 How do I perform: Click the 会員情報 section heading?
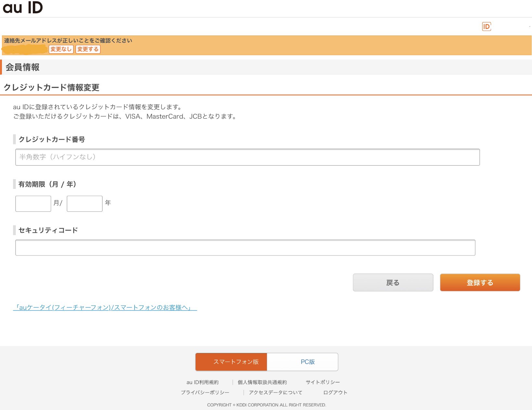click(x=22, y=67)
